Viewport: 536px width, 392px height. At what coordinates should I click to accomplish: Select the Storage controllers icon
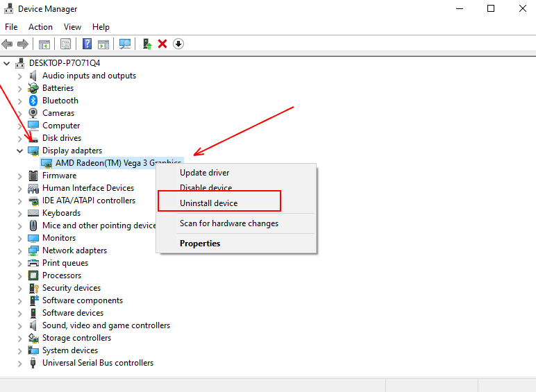tap(33, 338)
